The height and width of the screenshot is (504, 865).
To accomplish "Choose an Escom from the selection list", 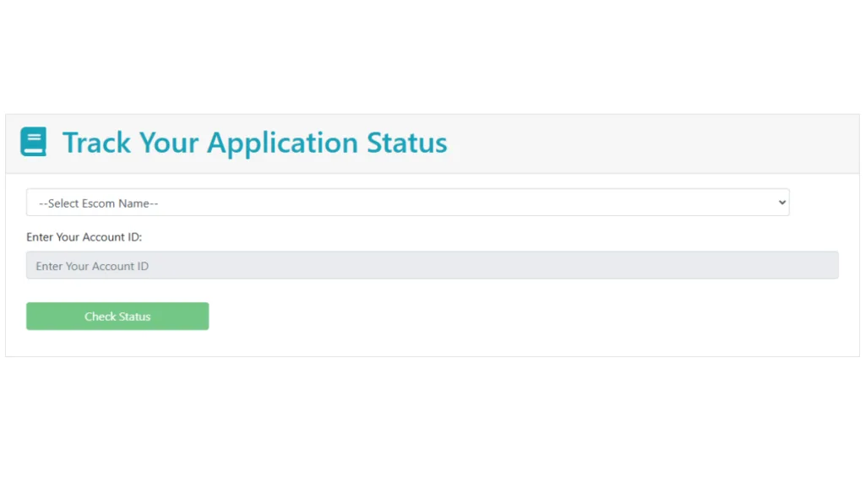I will [408, 203].
